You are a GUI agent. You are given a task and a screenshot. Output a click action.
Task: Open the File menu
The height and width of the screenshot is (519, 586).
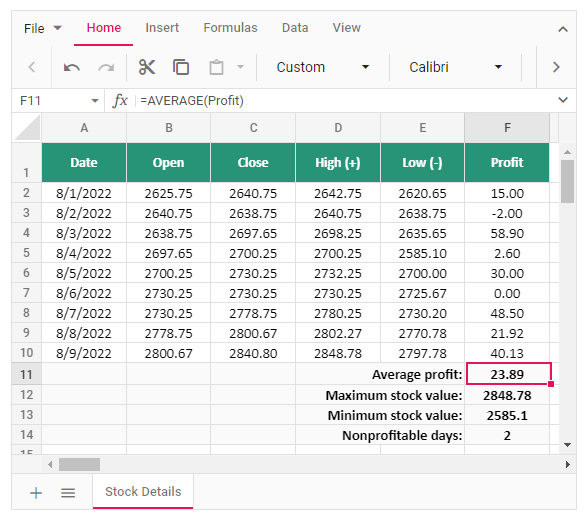[42, 28]
